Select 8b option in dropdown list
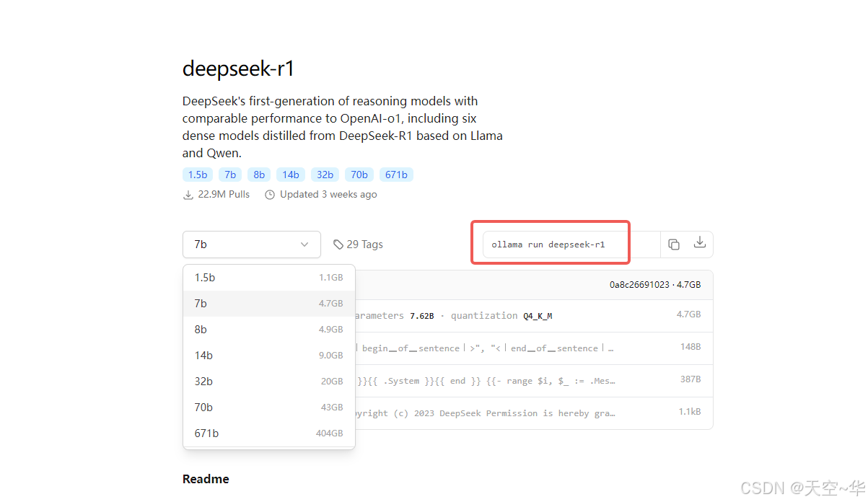The image size is (868, 502). (269, 330)
